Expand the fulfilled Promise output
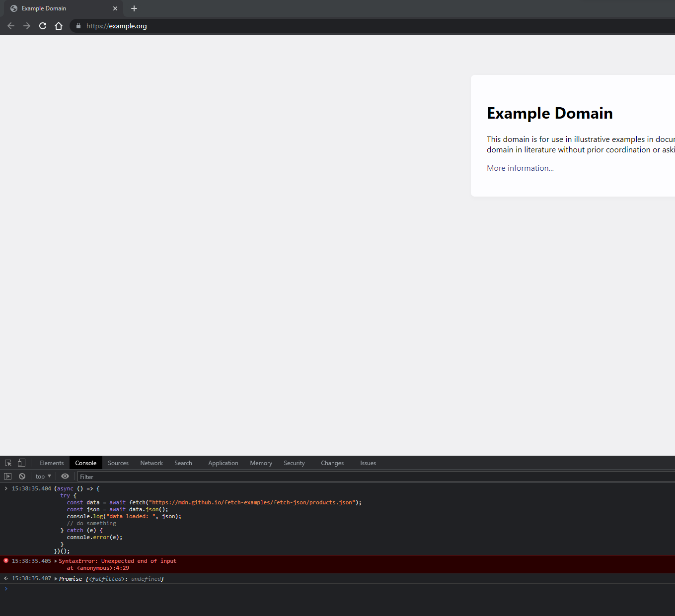Image resolution: width=675 pixels, height=616 pixels. tap(56, 578)
